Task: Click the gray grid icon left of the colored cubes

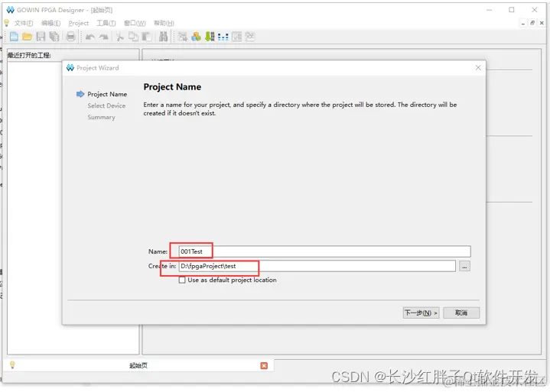Action: [182, 37]
